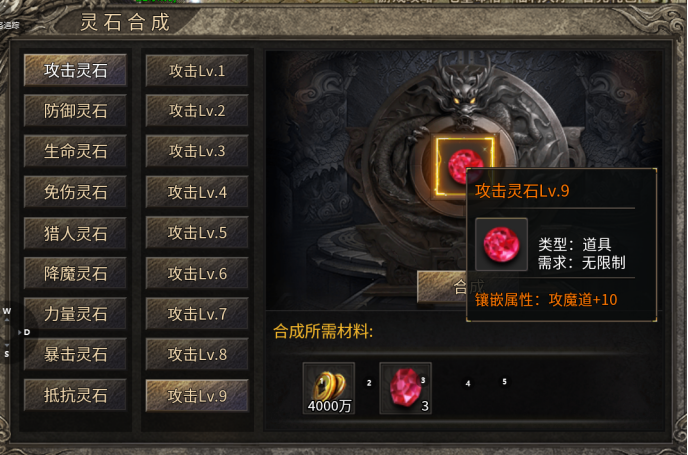688x455 pixels.
Task: Click the gold coin 4000万 material icon
Action: [329, 388]
